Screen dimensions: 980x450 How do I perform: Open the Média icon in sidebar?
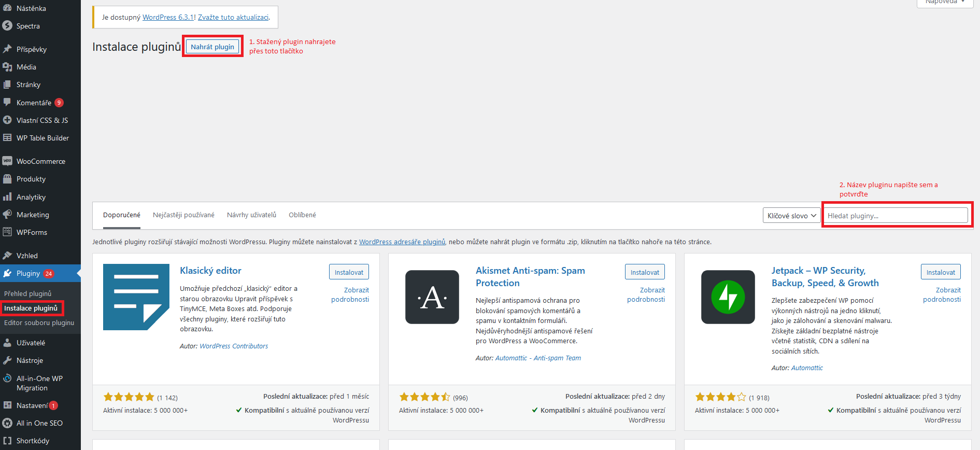coord(7,67)
